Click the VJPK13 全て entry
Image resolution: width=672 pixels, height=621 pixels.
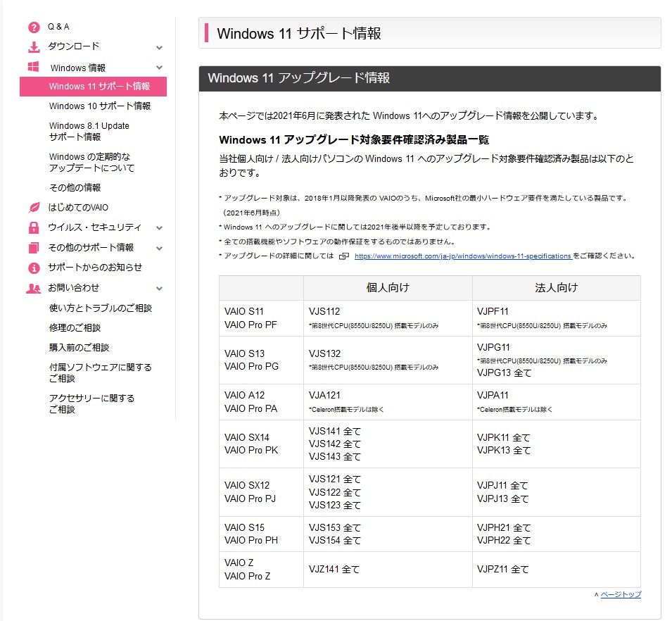(504, 450)
